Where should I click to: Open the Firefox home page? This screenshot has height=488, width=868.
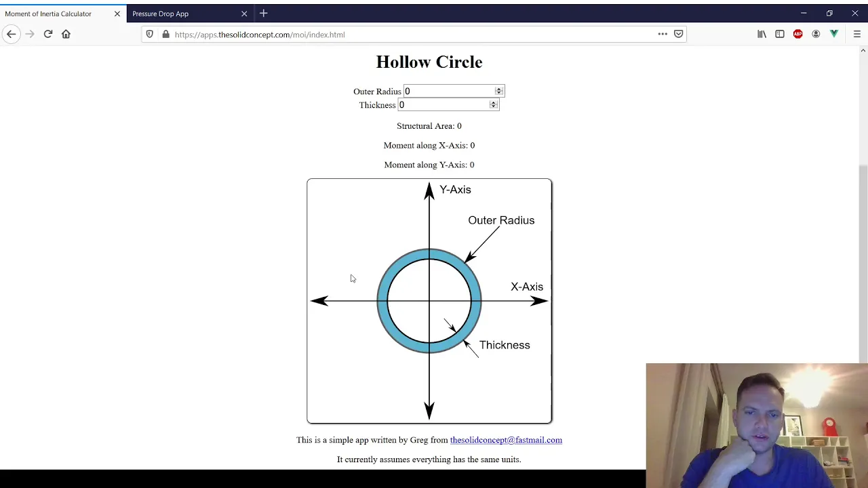(66, 34)
